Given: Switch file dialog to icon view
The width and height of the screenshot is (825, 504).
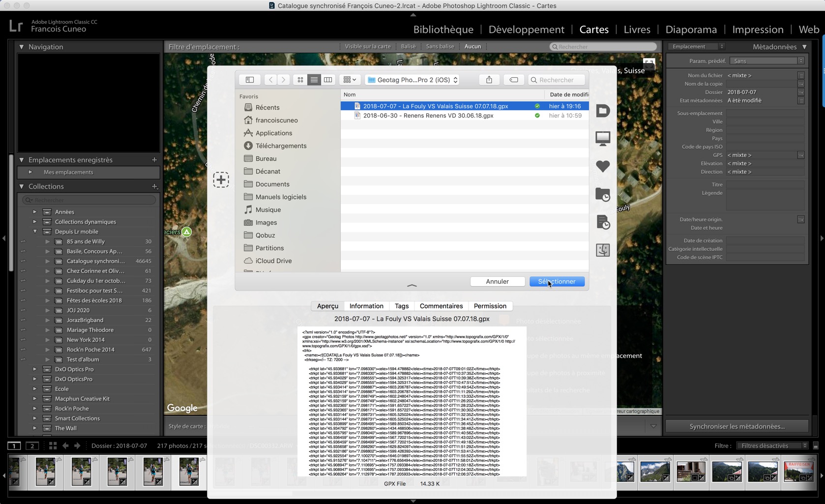Looking at the screenshot, I should coord(300,80).
